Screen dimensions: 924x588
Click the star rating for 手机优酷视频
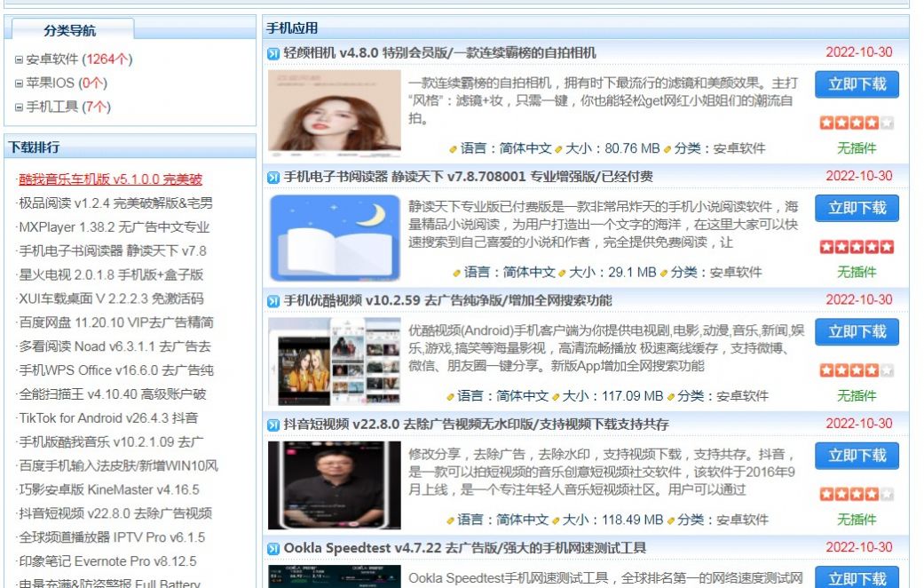pyautogui.click(x=857, y=370)
